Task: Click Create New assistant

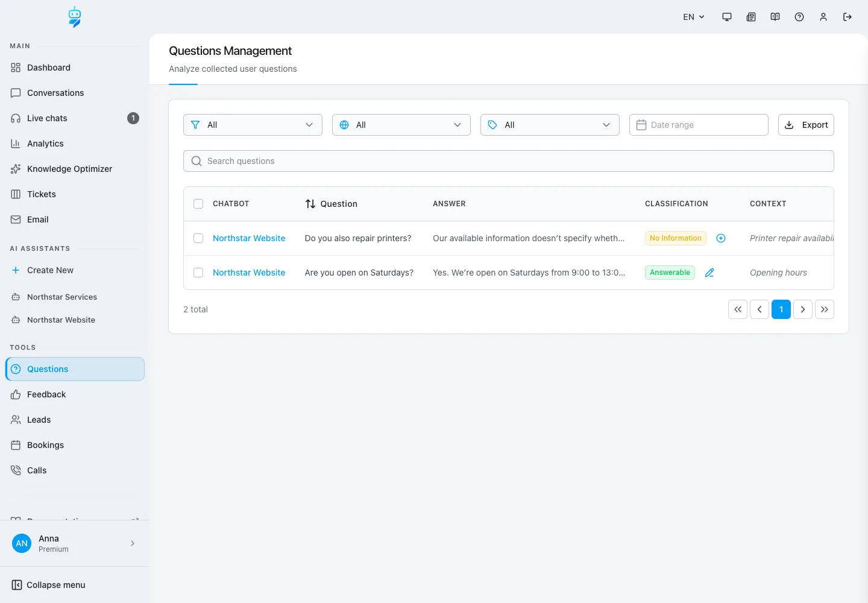Action: [x=75, y=270]
